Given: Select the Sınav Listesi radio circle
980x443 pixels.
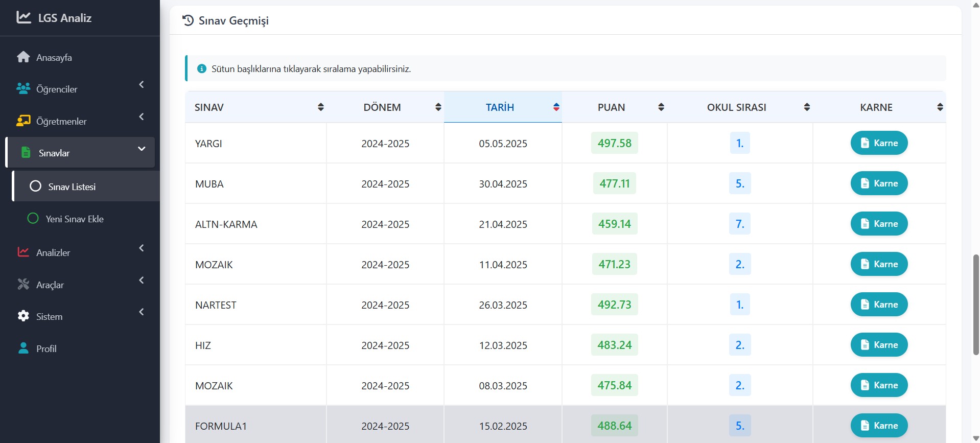Looking at the screenshot, I should 35,186.
